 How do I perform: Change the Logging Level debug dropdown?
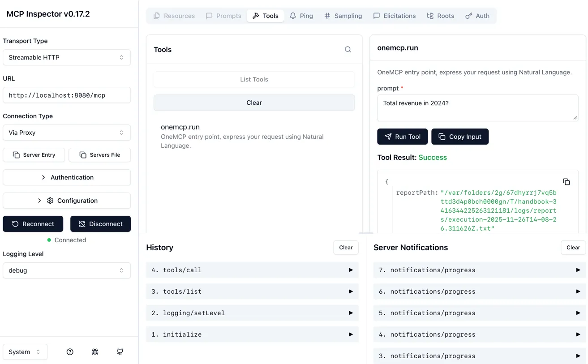pos(67,270)
